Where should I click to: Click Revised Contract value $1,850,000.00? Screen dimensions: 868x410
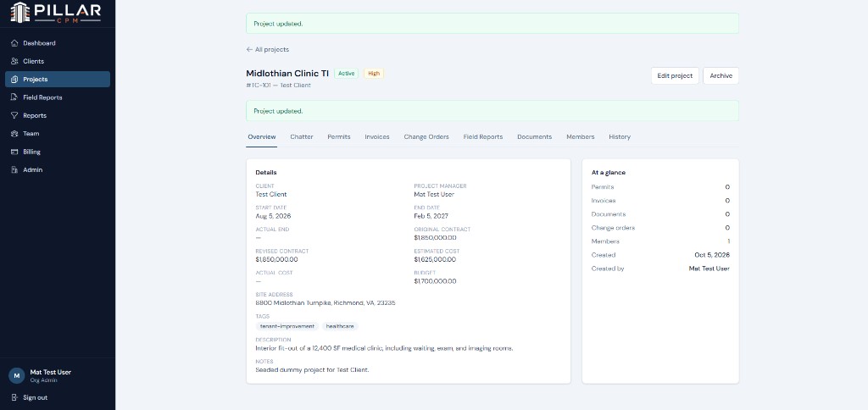click(277, 259)
